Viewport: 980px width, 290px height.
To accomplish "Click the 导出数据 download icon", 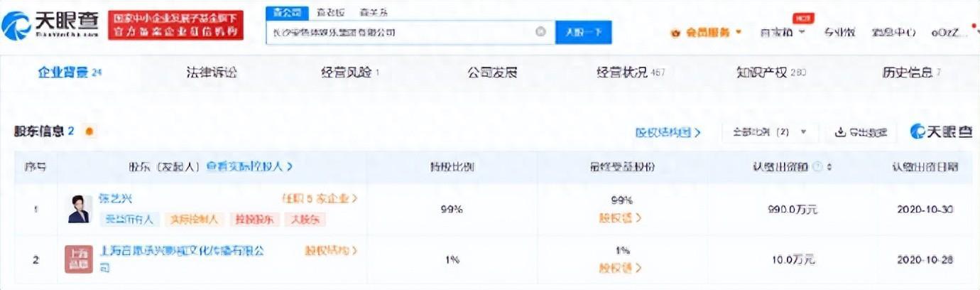I will [840, 132].
